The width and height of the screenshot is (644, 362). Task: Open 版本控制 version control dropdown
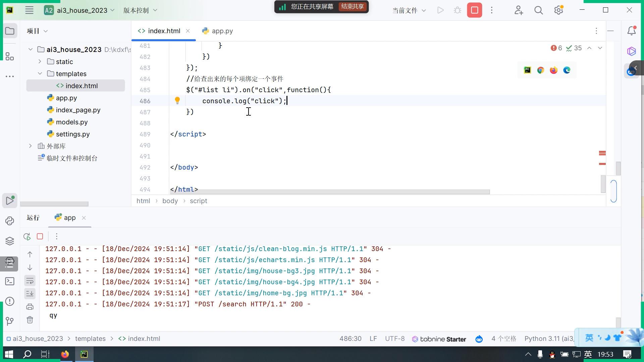point(140,10)
